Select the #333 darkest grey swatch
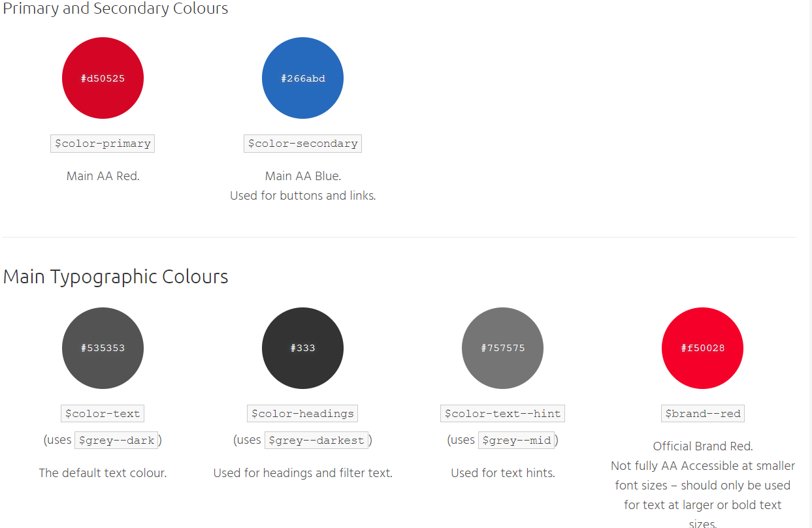Viewport: 812px width, 528px height. (302, 348)
